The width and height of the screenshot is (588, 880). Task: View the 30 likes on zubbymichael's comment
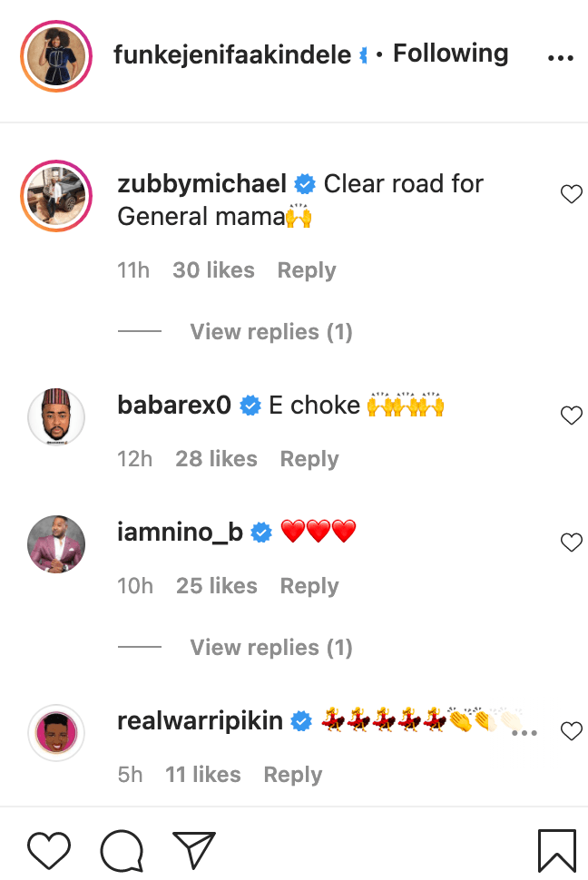tap(213, 270)
